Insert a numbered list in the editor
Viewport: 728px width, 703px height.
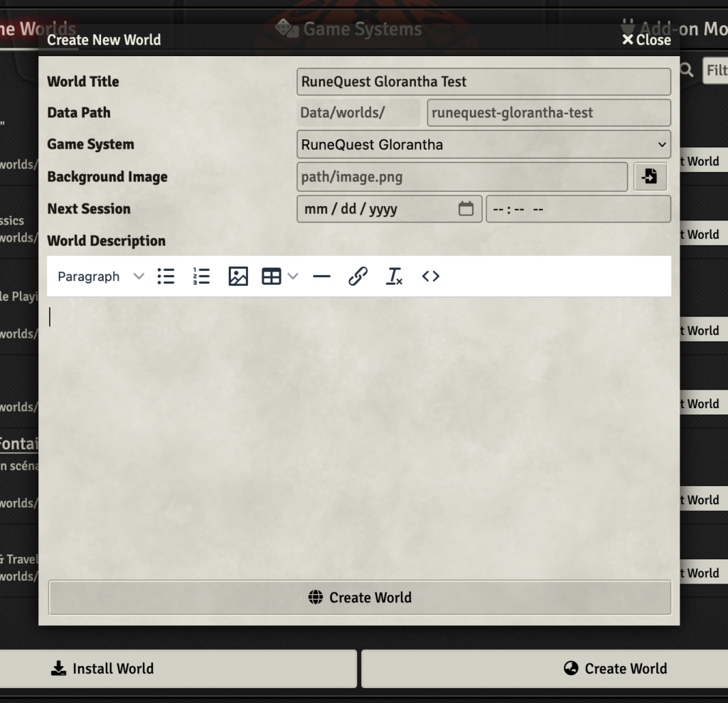coord(201,277)
